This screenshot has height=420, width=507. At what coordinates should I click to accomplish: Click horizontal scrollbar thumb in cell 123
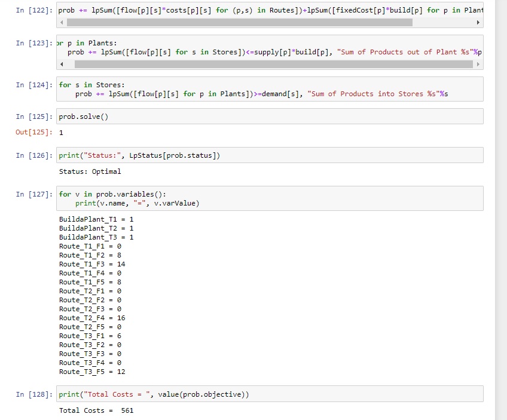(274, 65)
